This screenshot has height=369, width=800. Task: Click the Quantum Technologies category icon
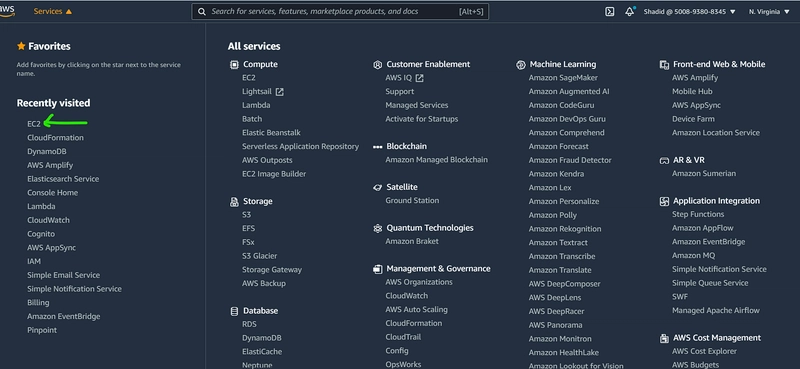tap(378, 228)
